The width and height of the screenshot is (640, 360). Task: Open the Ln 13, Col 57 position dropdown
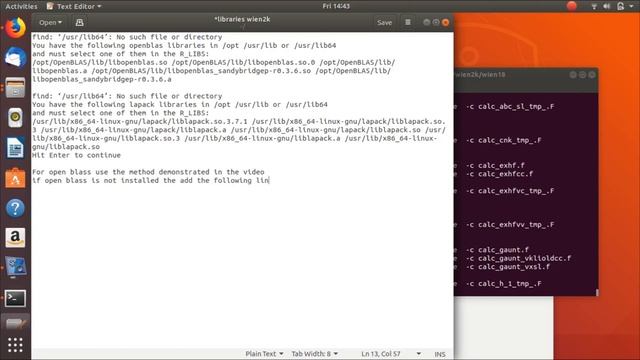point(391,354)
